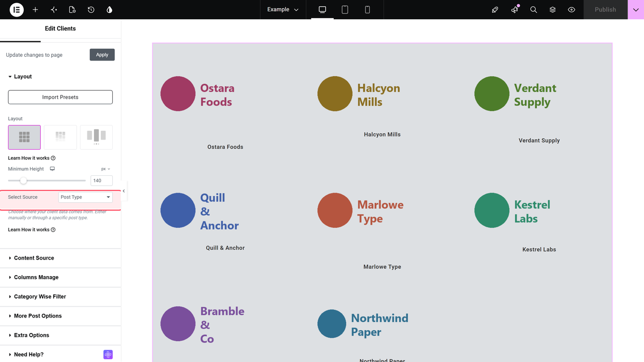Change the px unit selector

pos(106,169)
